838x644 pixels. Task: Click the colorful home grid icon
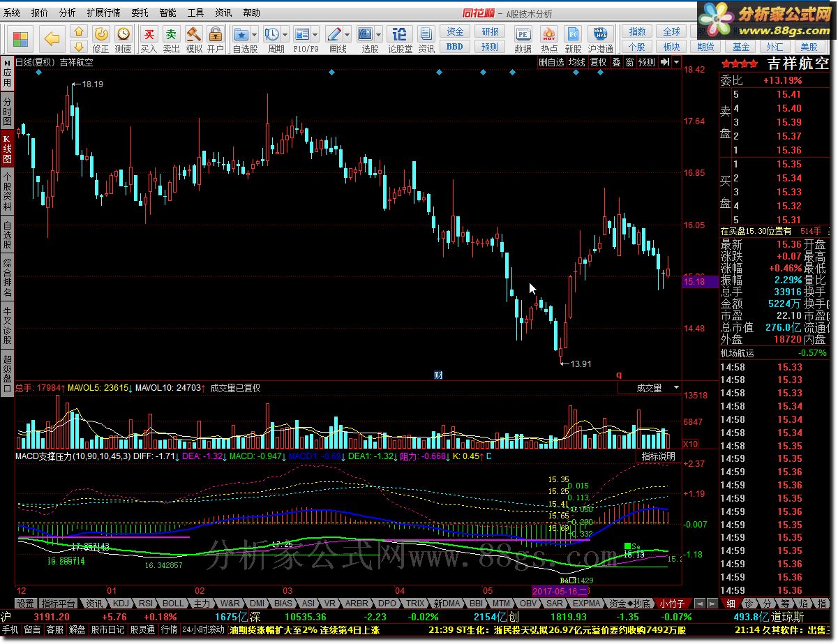[x=21, y=39]
